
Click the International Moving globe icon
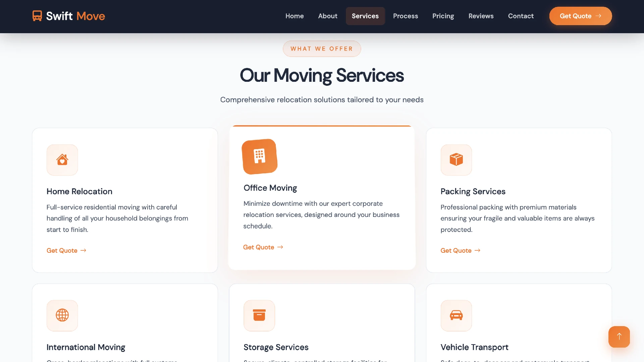[62, 315]
